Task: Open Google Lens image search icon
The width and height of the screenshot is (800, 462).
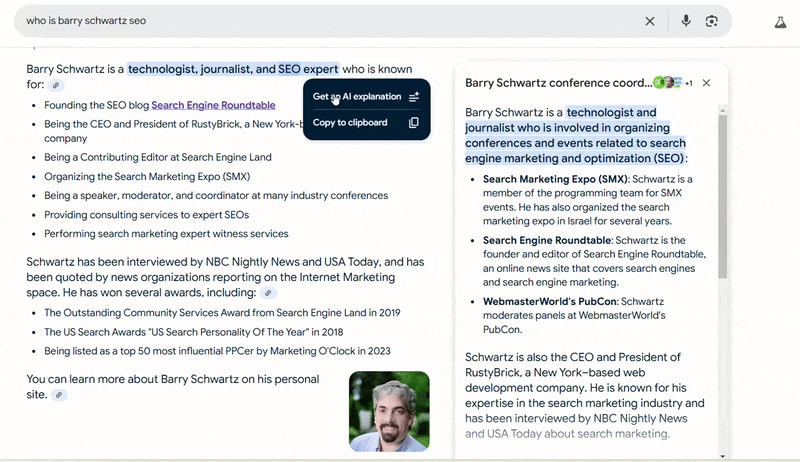Action: 712,21
